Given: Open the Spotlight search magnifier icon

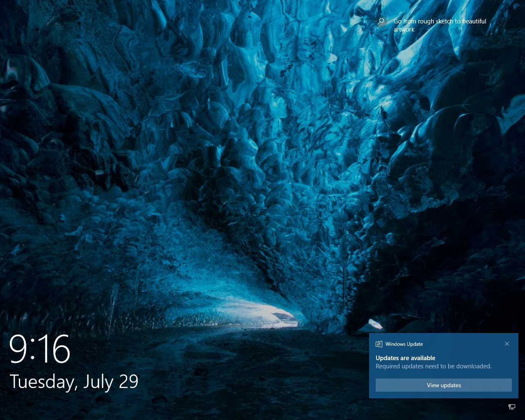Looking at the screenshot, I should tap(381, 21).
